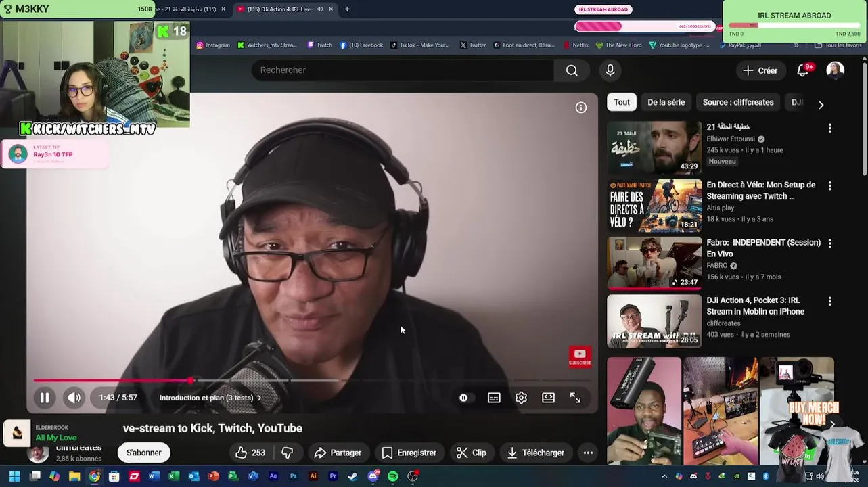This screenshot has height=487, width=868.
Task: Start voice search with the microphone icon
Action: click(610, 70)
